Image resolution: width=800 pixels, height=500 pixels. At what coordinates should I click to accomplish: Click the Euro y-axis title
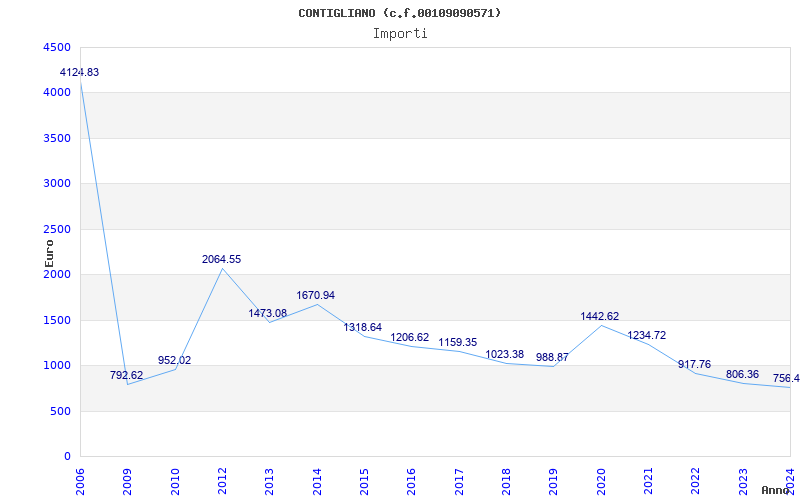coord(49,254)
